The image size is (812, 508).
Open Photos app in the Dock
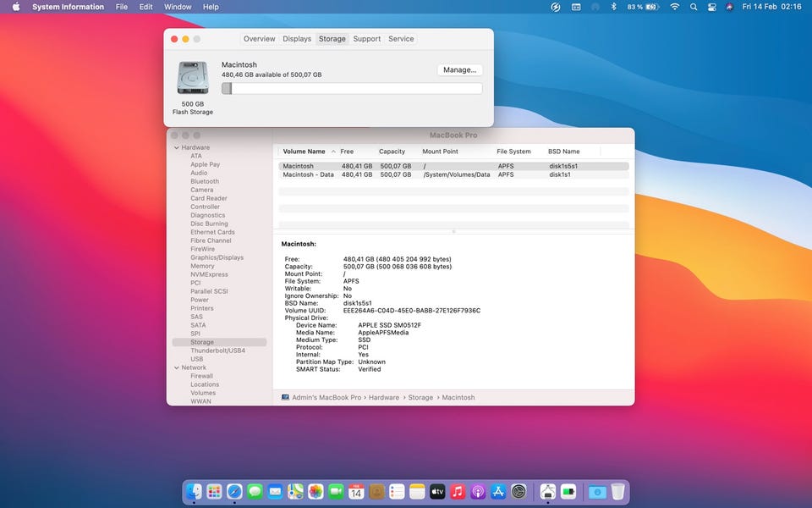tap(315, 491)
